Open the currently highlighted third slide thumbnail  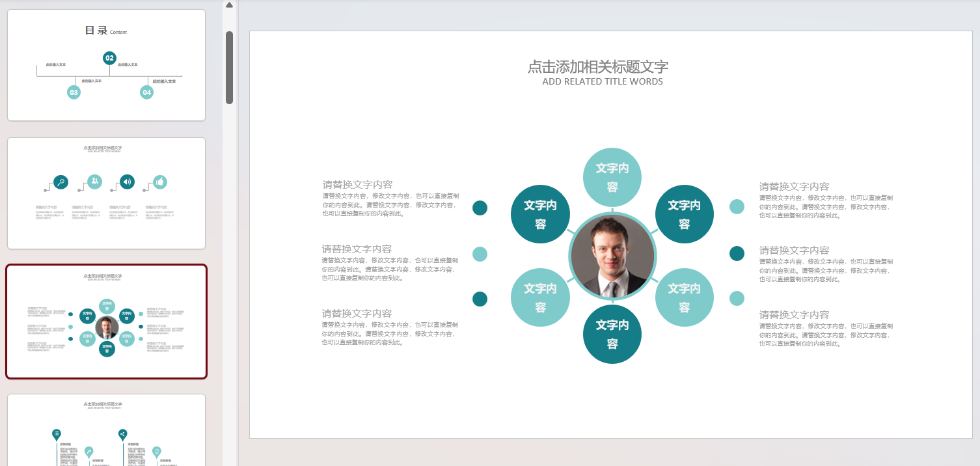point(106,320)
